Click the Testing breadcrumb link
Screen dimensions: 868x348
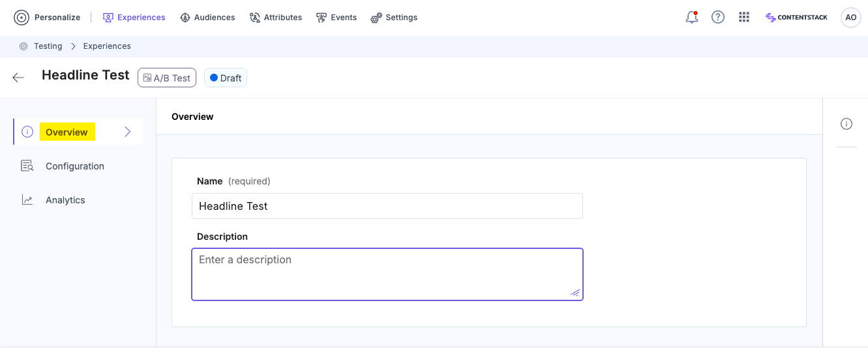48,46
